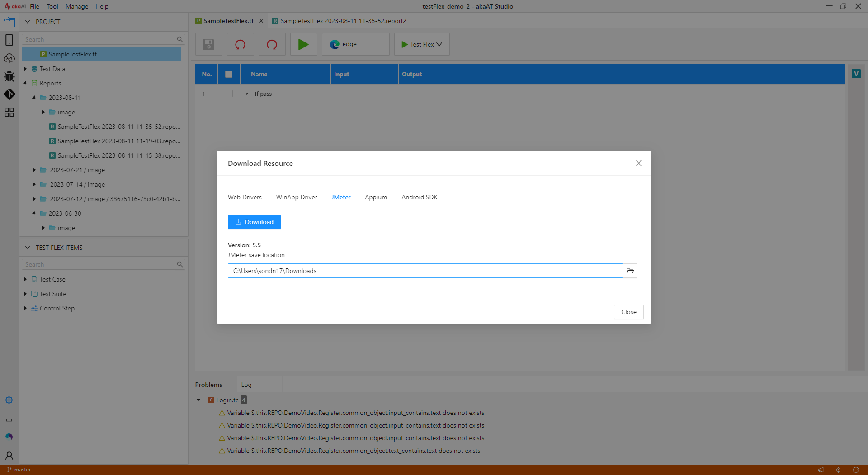
Task: Open the edge browser dropdown
Action: [355, 44]
